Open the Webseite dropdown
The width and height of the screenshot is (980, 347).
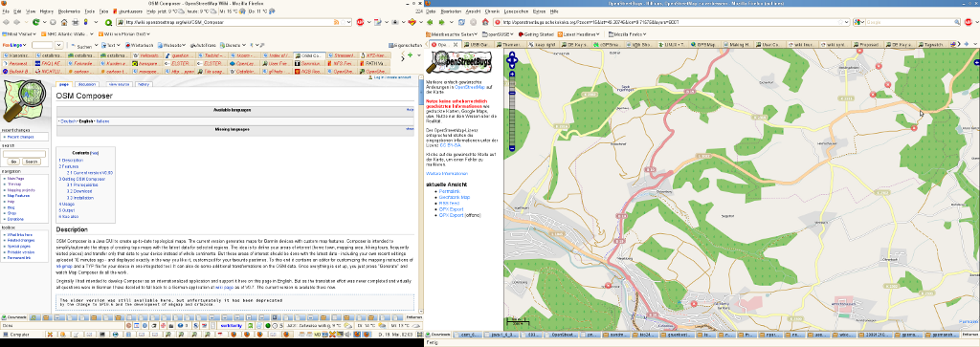(x=170, y=46)
